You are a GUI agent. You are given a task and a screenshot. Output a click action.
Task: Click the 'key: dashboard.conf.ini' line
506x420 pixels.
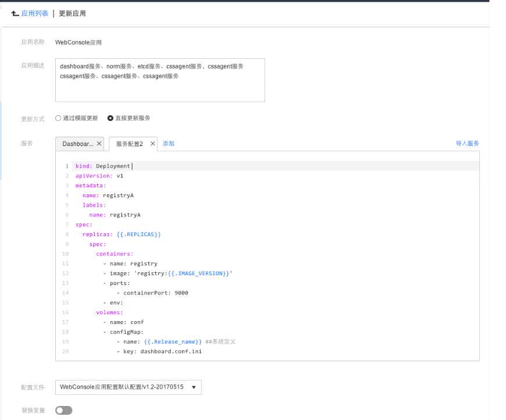[x=159, y=351]
